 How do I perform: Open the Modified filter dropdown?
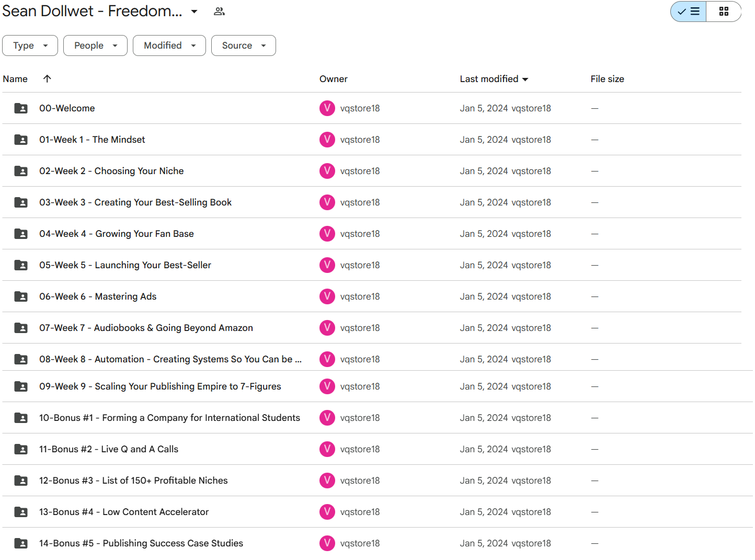(169, 45)
